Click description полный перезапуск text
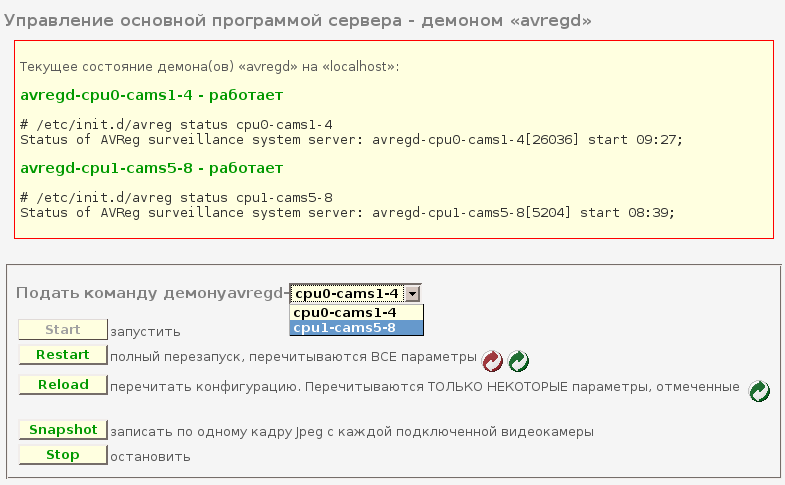The width and height of the screenshot is (785, 485). click(x=293, y=357)
